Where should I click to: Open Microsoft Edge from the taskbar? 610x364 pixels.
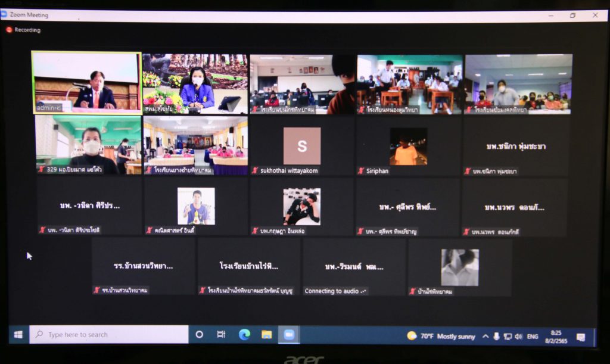point(244,335)
